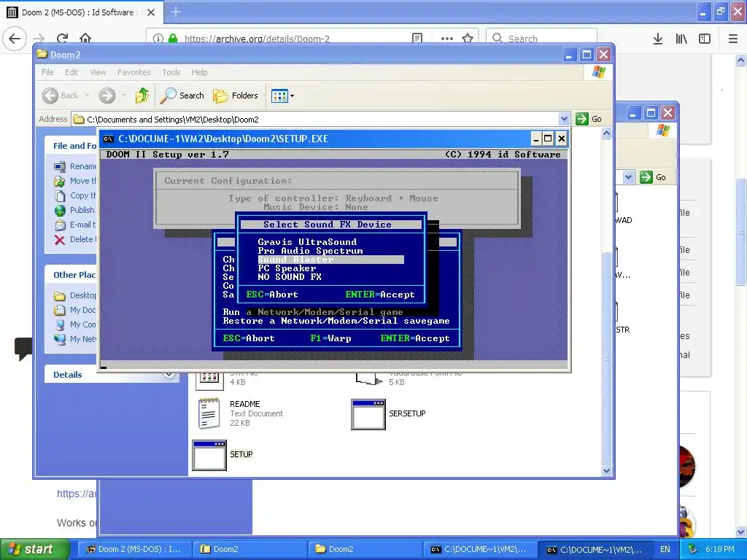Select the SETUP application icon
Viewport: 747px width, 560px height.
tap(209, 455)
